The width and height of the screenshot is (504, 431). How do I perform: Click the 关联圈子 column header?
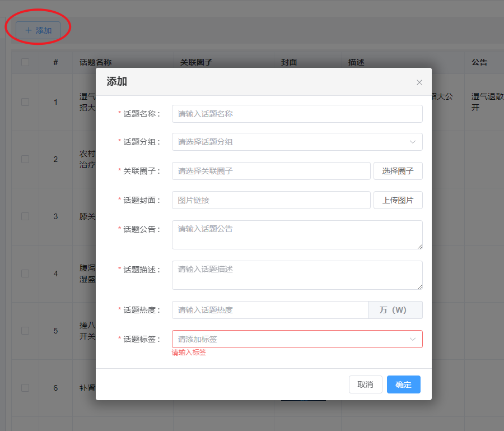click(x=196, y=62)
